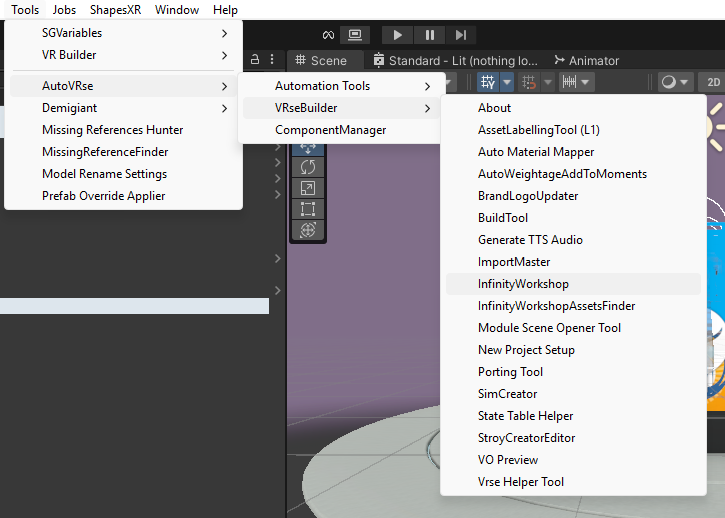The image size is (725, 518).
Task: Select Missing References Hunter
Action: [x=123, y=130]
